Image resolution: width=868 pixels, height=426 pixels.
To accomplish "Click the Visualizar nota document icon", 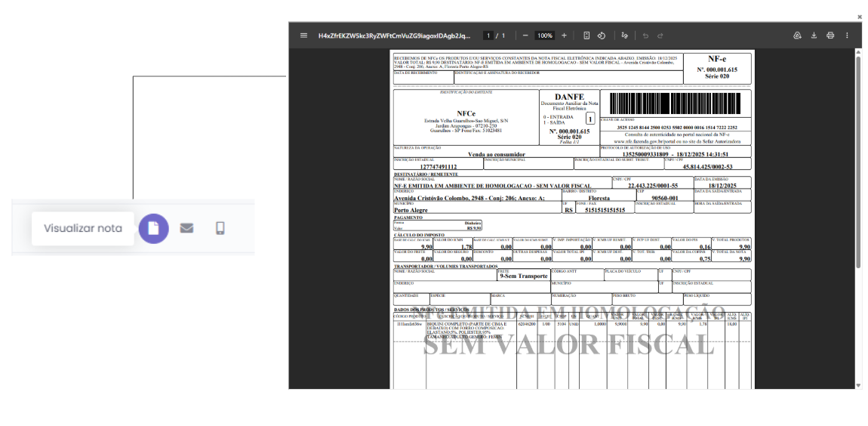I will pos(153,228).
